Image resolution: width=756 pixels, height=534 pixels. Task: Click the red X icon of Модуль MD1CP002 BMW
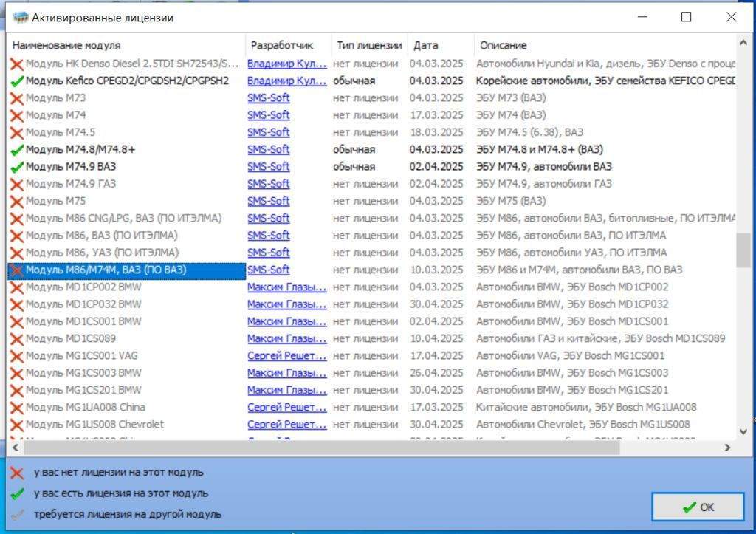click(17, 287)
